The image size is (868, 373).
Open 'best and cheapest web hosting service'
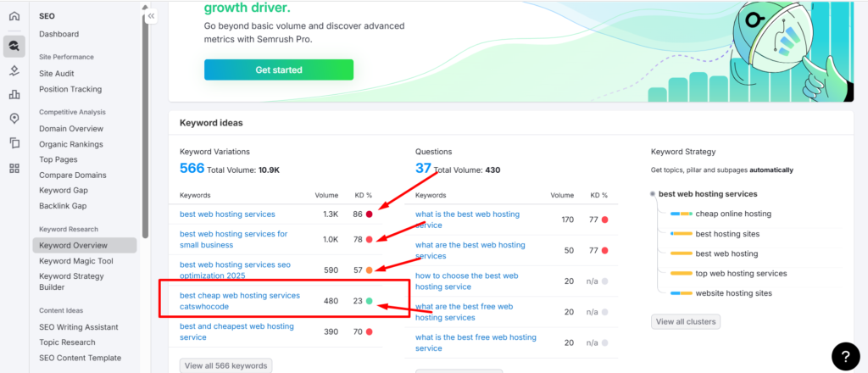(x=237, y=331)
